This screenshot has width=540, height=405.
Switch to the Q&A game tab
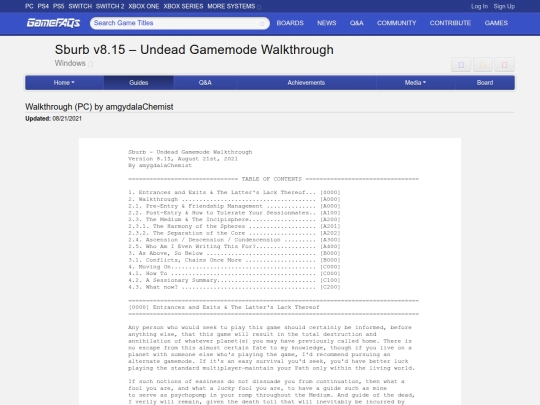point(205,83)
